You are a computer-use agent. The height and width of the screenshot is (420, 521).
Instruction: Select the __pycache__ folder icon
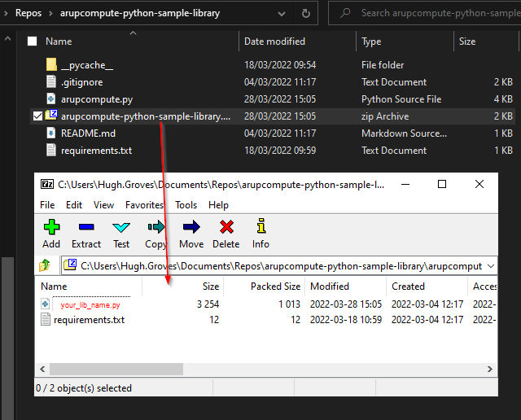point(51,64)
